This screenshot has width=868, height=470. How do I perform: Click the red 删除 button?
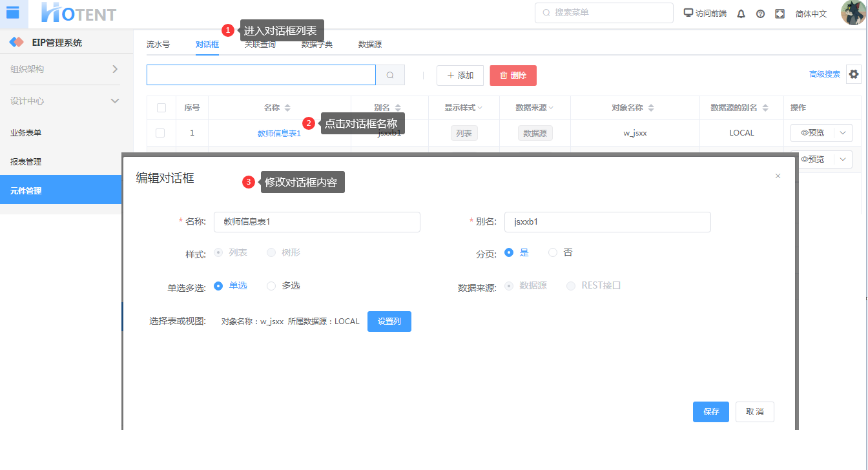click(513, 76)
